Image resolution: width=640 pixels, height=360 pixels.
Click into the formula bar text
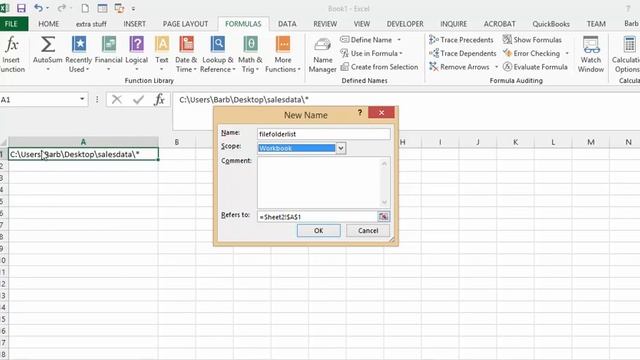pyautogui.click(x=244, y=99)
